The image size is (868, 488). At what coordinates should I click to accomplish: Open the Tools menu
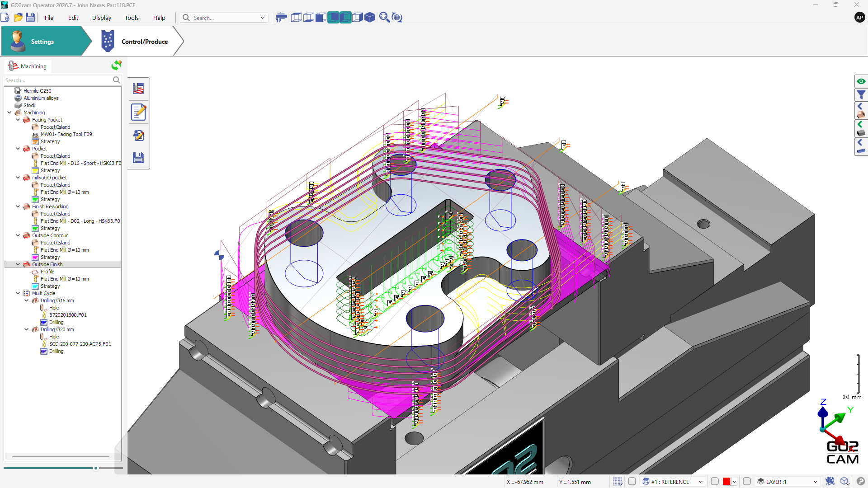pyautogui.click(x=132, y=18)
